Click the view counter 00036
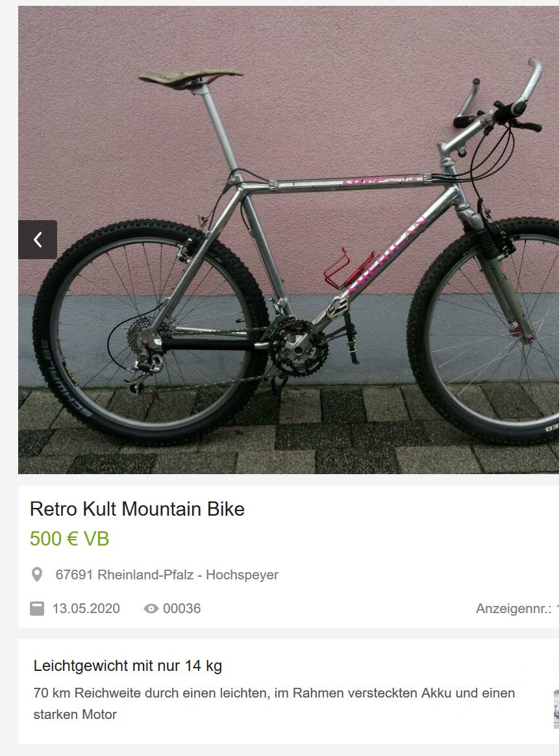This screenshot has width=559, height=756. pyautogui.click(x=182, y=609)
